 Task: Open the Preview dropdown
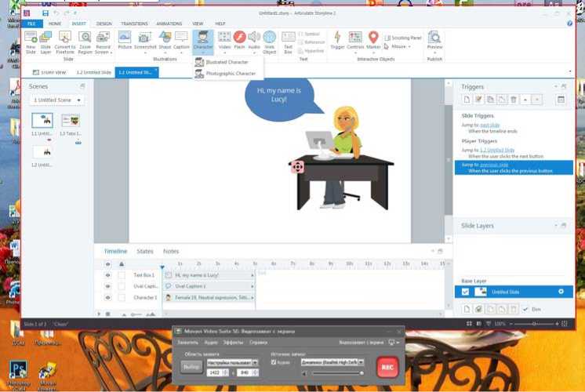pos(434,53)
